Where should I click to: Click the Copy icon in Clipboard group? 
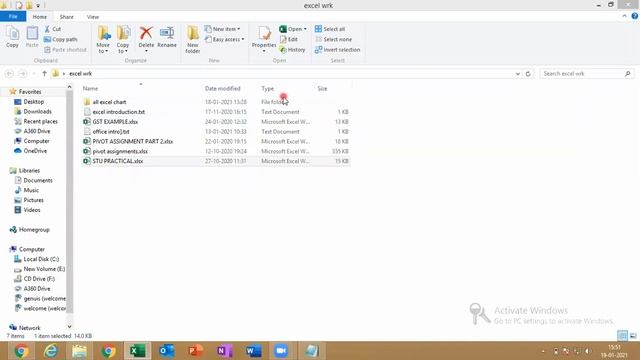coord(12,37)
